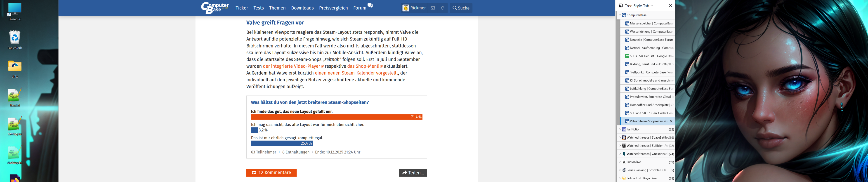Expand the FanFiction tab group

620,129
